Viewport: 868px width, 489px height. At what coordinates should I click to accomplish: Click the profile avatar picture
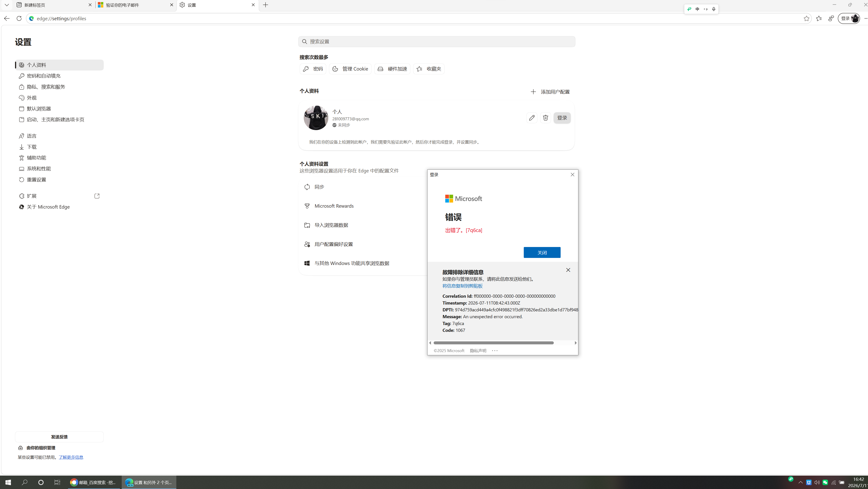pyautogui.click(x=316, y=118)
